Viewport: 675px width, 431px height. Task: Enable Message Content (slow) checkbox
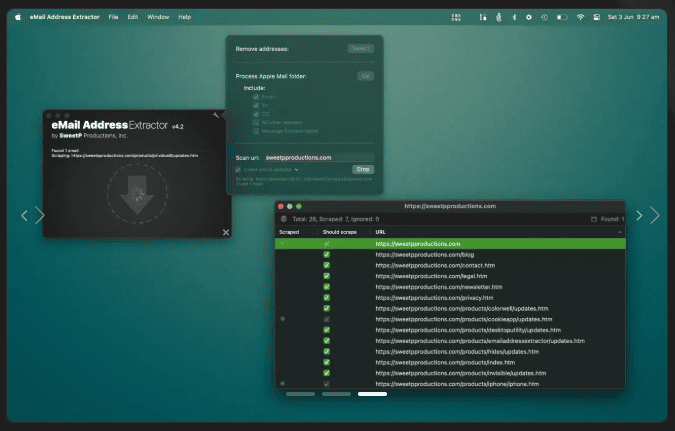click(256, 131)
